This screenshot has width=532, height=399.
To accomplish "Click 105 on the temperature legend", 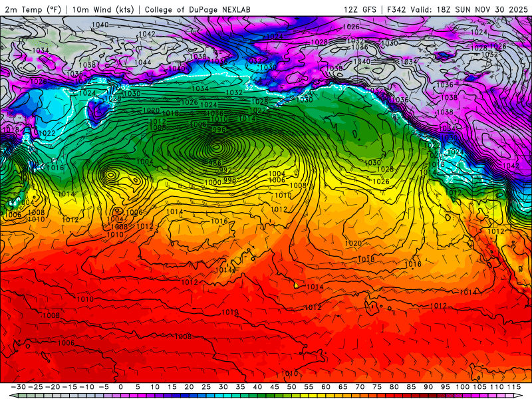I will (x=479, y=387).
